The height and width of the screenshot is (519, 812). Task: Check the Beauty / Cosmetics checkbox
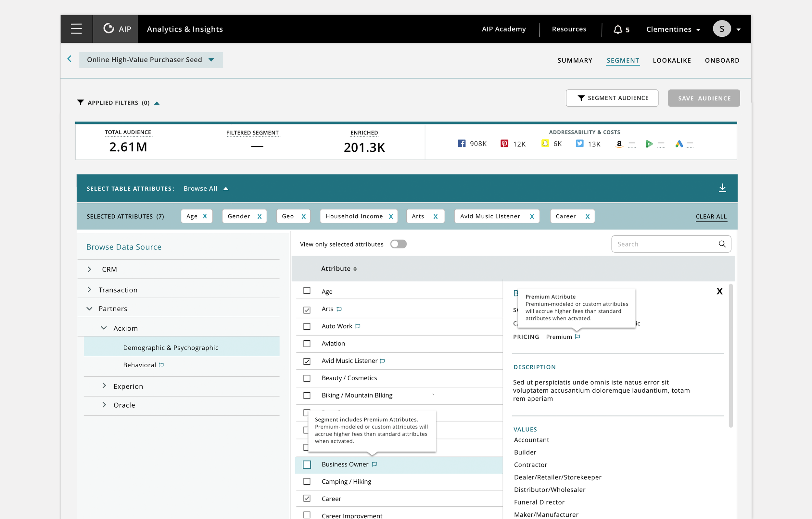coord(307,378)
